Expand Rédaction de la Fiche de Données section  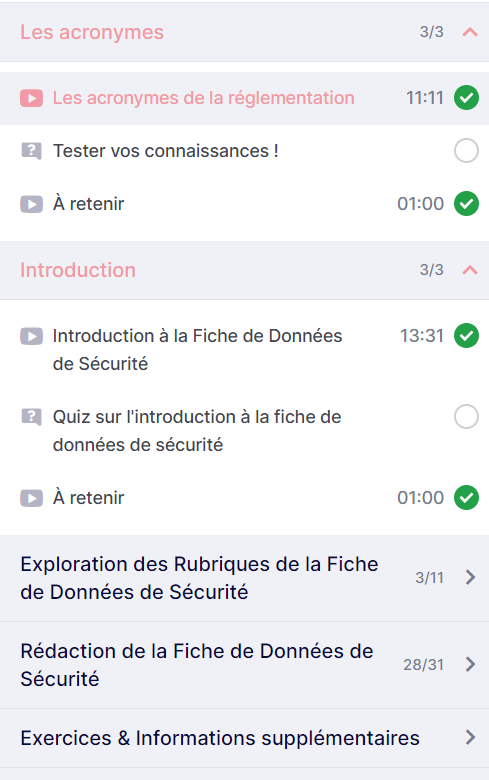(x=244, y=665)
